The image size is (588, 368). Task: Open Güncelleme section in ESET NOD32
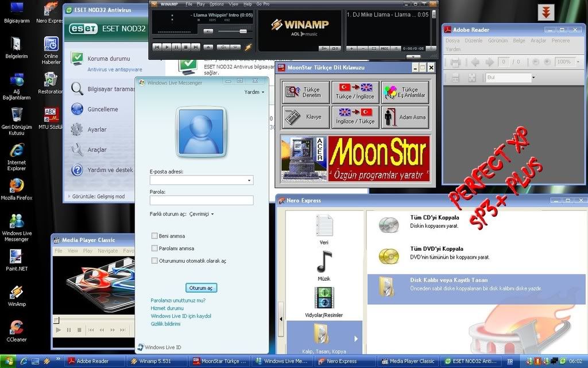(103, 109)
